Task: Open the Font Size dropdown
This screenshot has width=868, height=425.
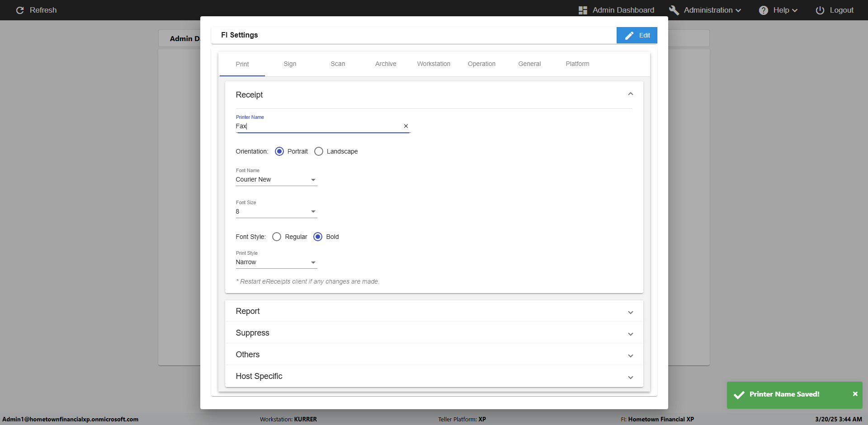Action: [276, 211]
